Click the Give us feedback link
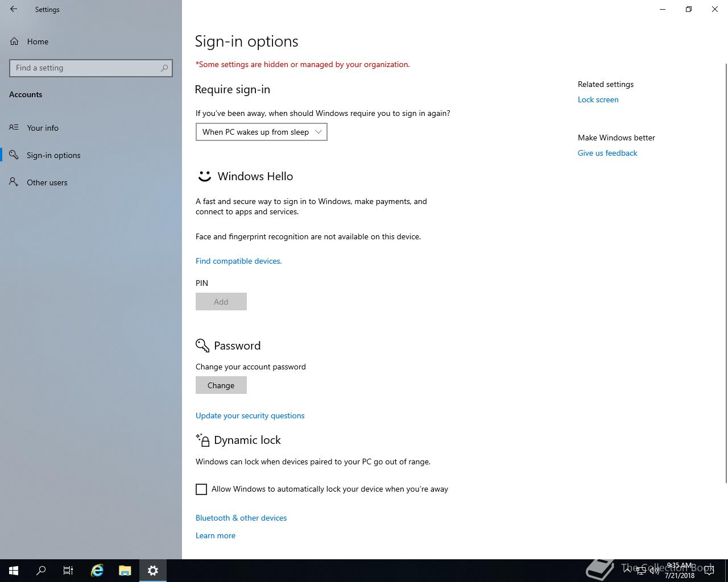 [607, 153]
